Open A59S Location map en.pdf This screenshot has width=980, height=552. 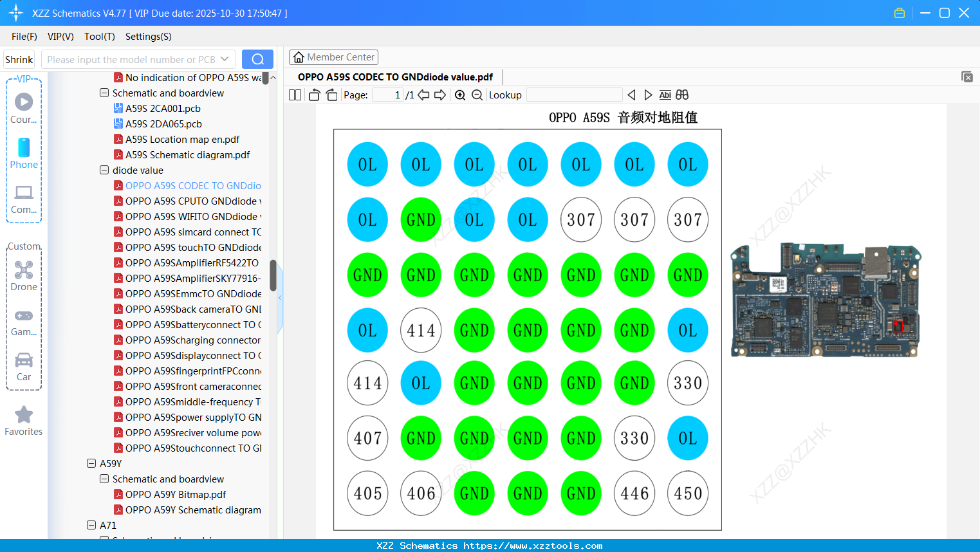pos(182,140)
